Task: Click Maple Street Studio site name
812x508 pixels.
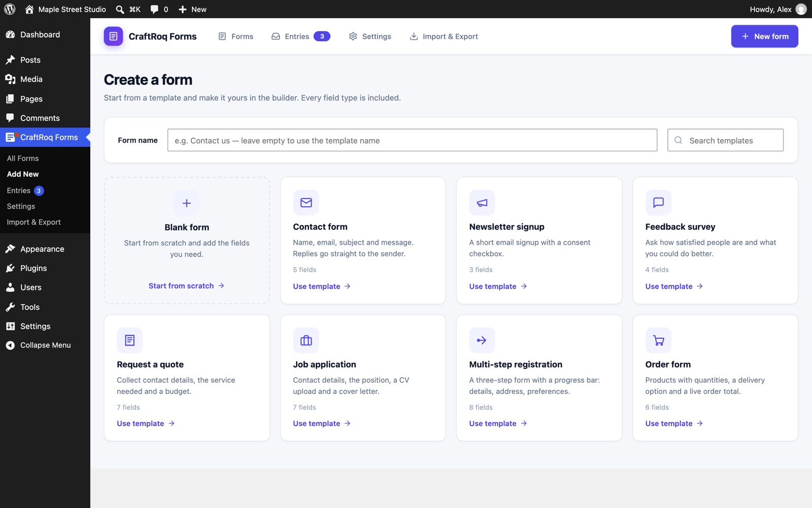Action: 65,9
